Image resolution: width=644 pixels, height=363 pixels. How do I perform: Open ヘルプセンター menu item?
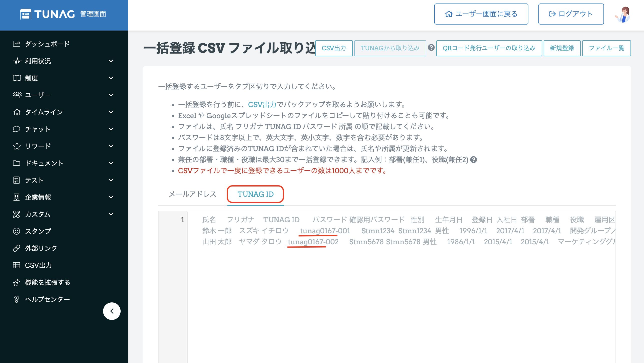[47, 299]
